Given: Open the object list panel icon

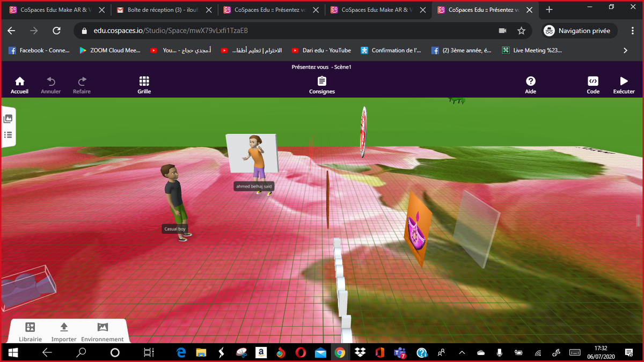Looking at the screenshot, I should (8, 135).
